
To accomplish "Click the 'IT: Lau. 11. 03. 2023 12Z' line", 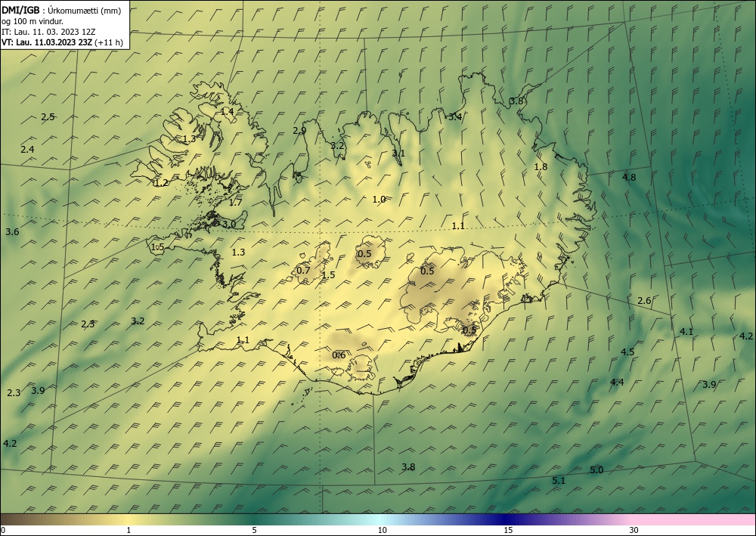I will tap(48, 32).
